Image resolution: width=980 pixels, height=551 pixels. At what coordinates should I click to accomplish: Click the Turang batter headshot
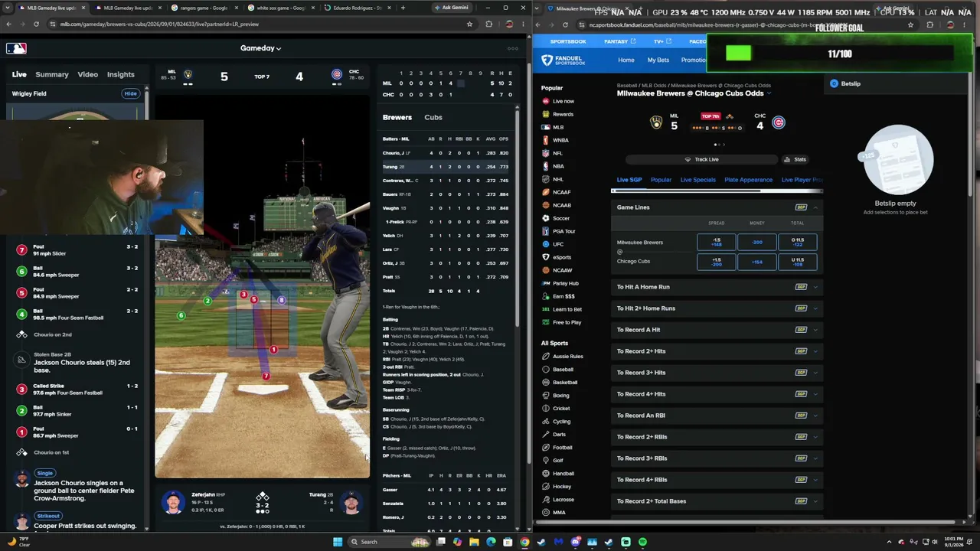point(351,502)
